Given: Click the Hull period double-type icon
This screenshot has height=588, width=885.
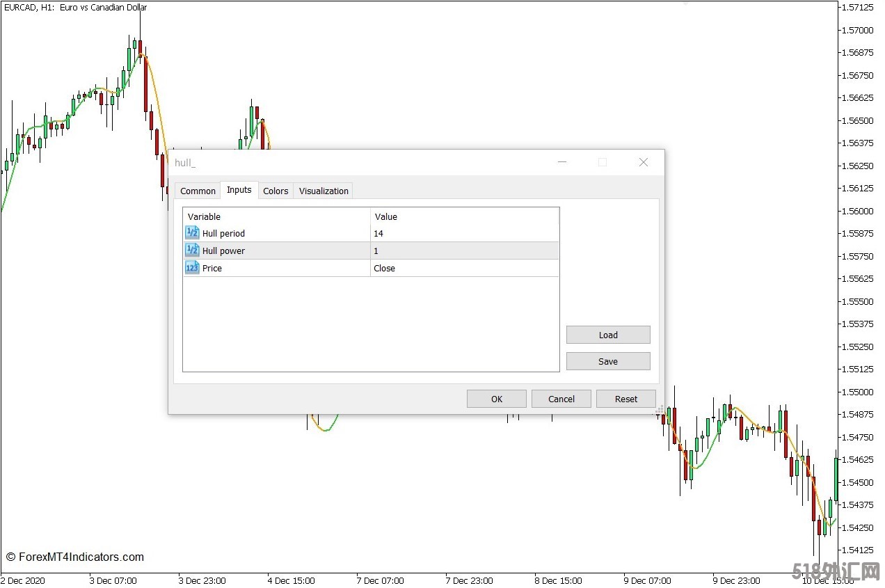Looking at the screenshot, I should point(192,233).
